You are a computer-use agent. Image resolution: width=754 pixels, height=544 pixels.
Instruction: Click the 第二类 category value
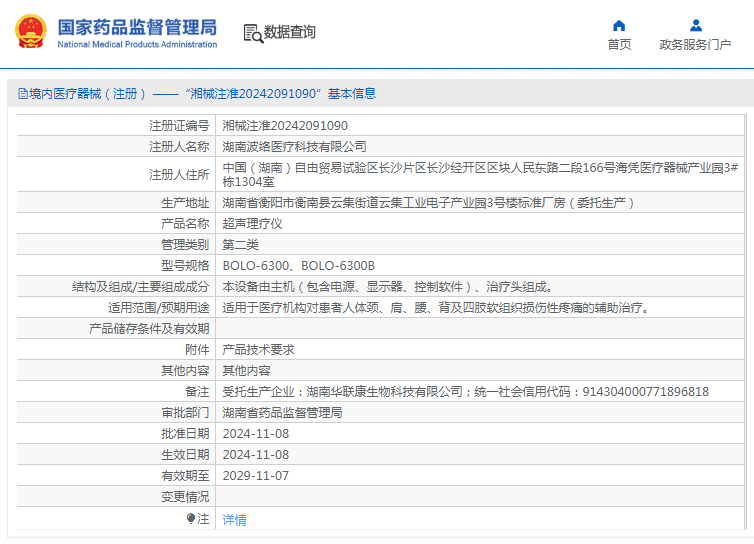240,245
